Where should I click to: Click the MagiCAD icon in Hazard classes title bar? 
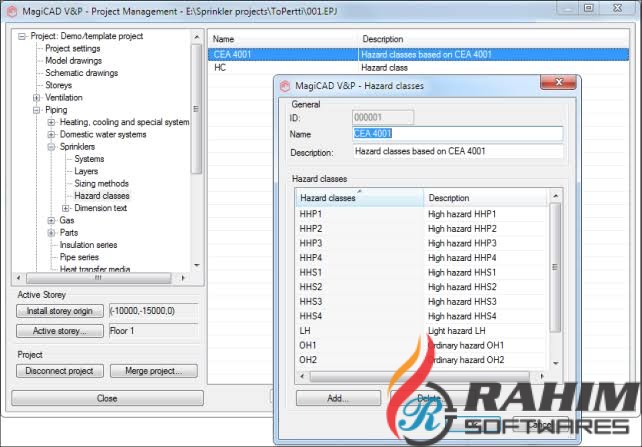pos(285,86)
